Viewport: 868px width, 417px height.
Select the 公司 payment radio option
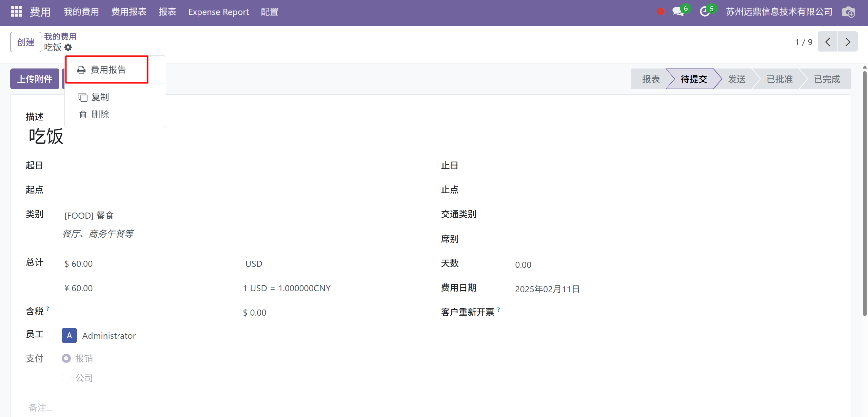pos(66,378)
